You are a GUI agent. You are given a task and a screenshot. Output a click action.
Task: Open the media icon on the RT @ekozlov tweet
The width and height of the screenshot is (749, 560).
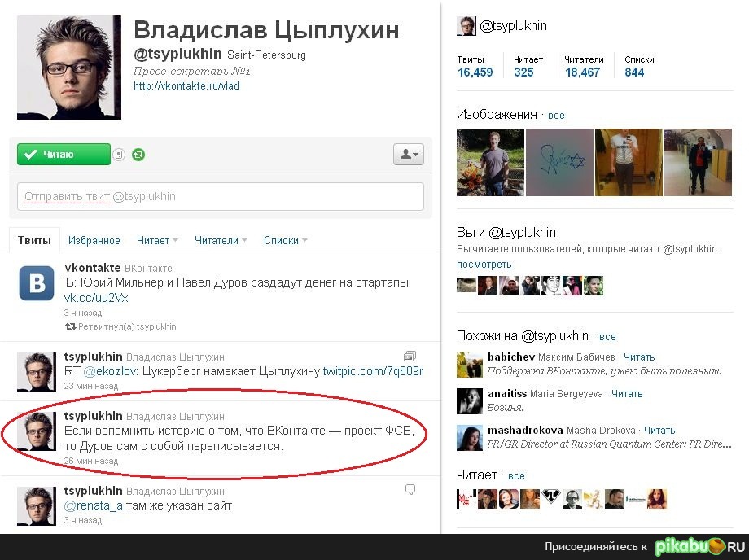coord(410,357)
